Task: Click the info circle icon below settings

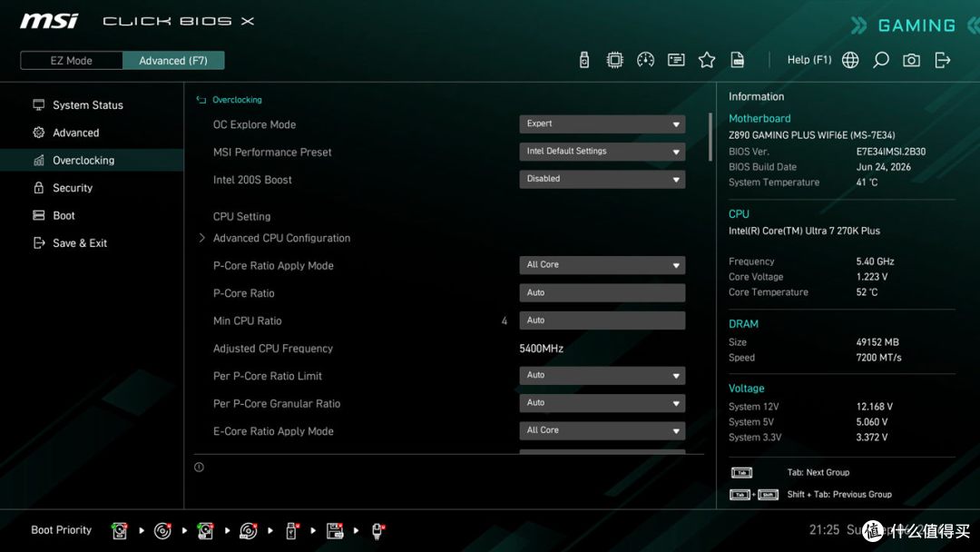Action: 199,467
